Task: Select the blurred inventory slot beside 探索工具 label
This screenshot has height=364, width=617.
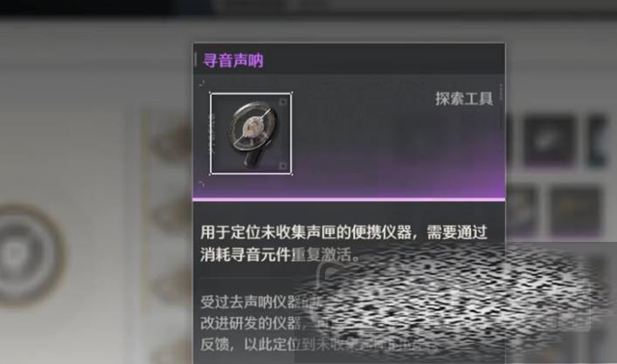Action: (x=549, y=140)
